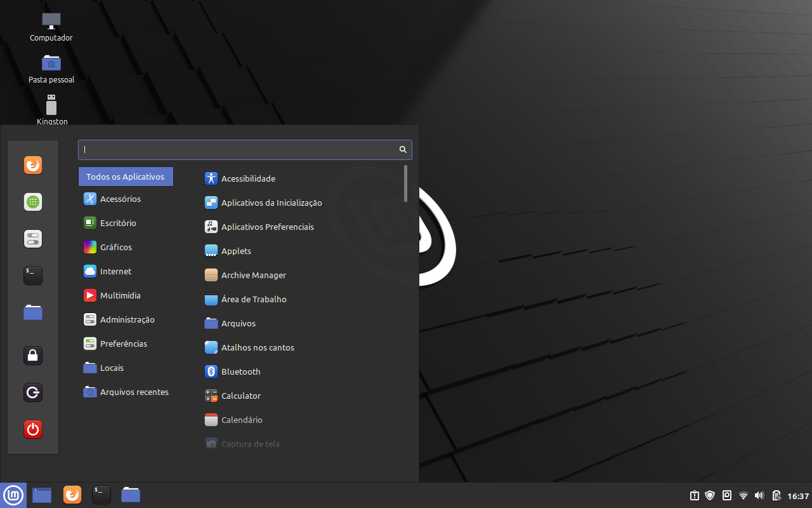Log out using the session icon in sidebar

(33, 392)
